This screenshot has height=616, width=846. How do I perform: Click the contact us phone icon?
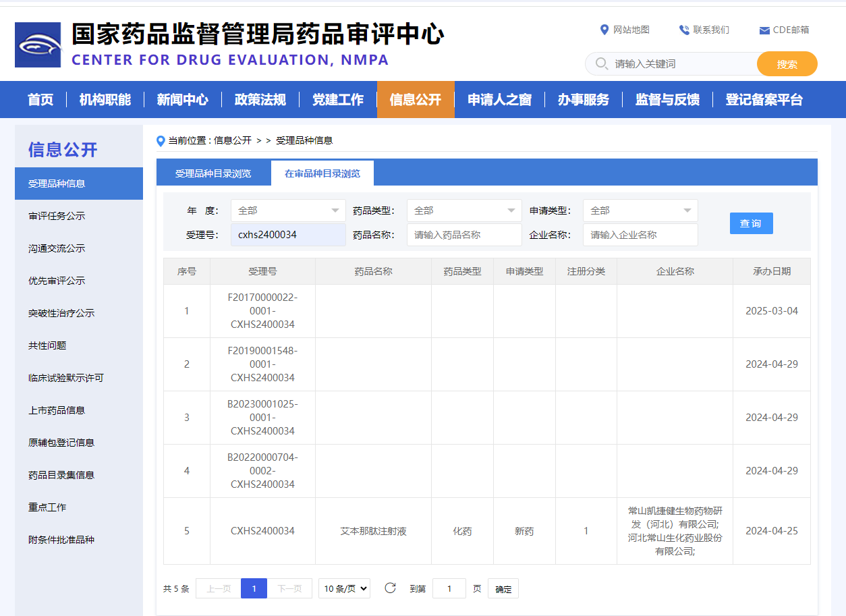pyautogui.click(x=684, y=30)
